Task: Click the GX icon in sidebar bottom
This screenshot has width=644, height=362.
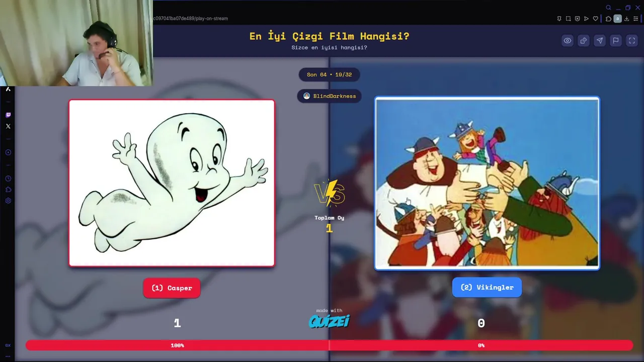Action: (x=8, y=345)
